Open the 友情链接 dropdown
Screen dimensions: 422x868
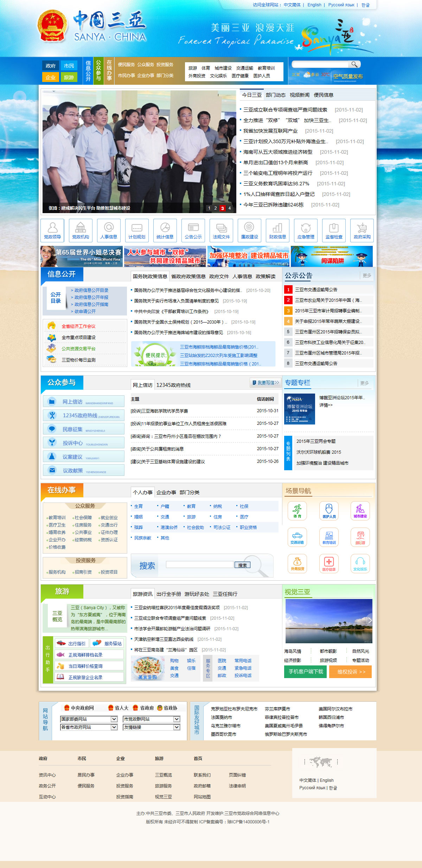[151, 727]
